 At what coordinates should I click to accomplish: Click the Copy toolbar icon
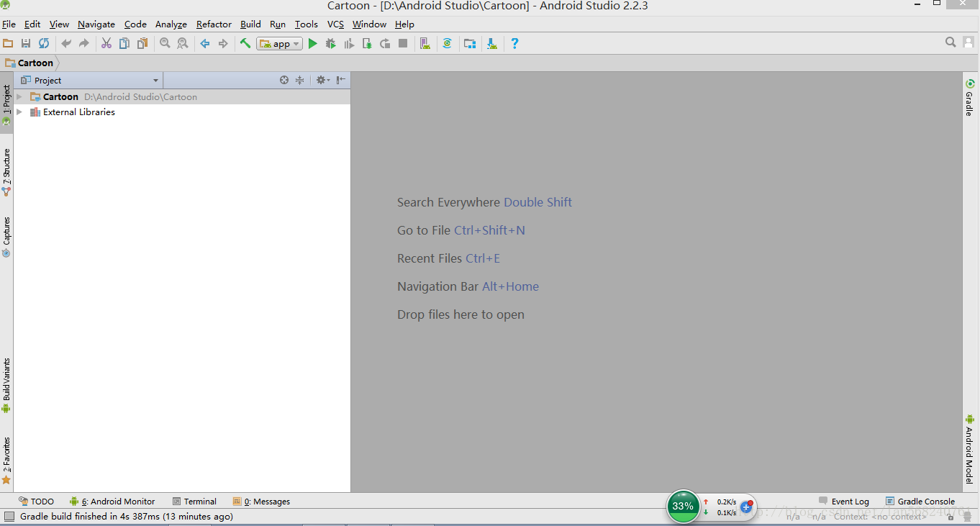coord(124,43)
